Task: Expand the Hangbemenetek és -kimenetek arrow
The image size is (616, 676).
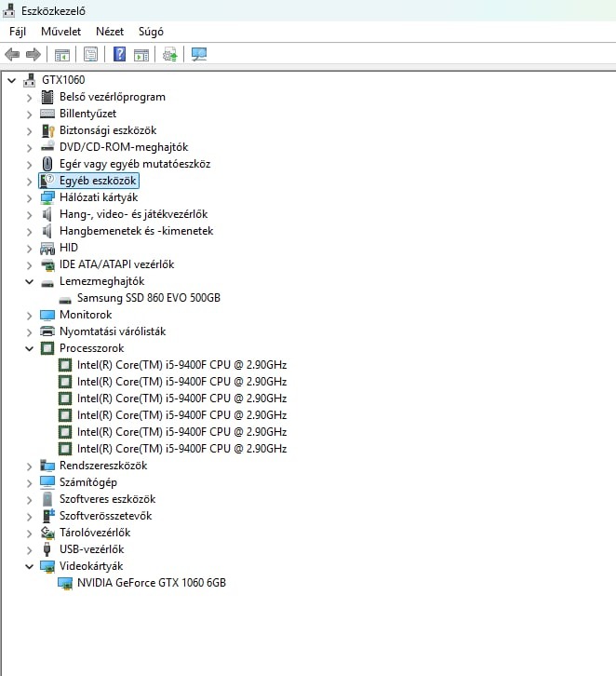Action: [29, 232]
